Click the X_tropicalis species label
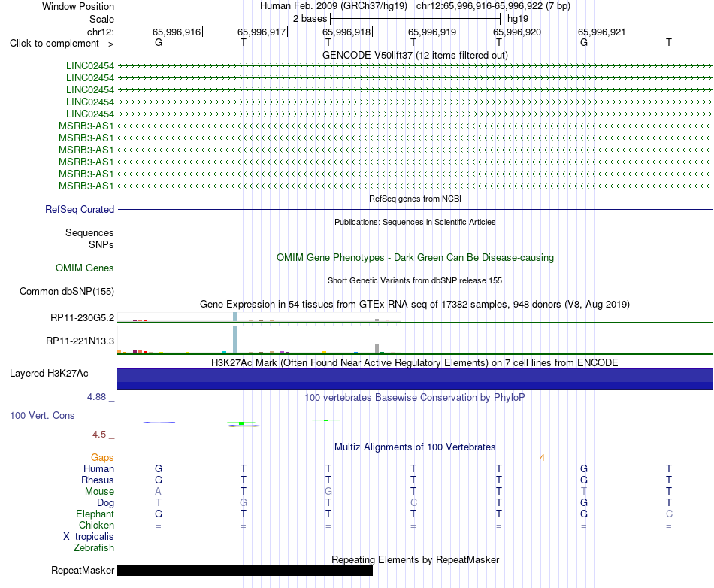 point(89,537)
